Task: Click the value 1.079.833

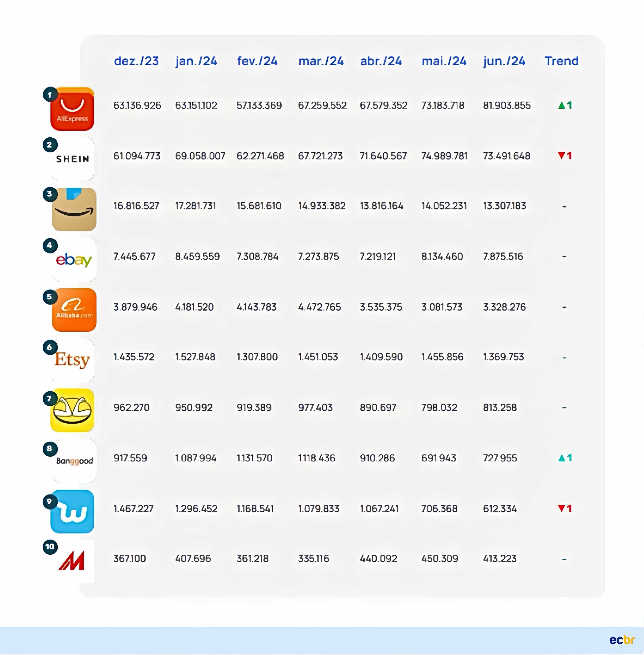Action: (x=318, y=509)
